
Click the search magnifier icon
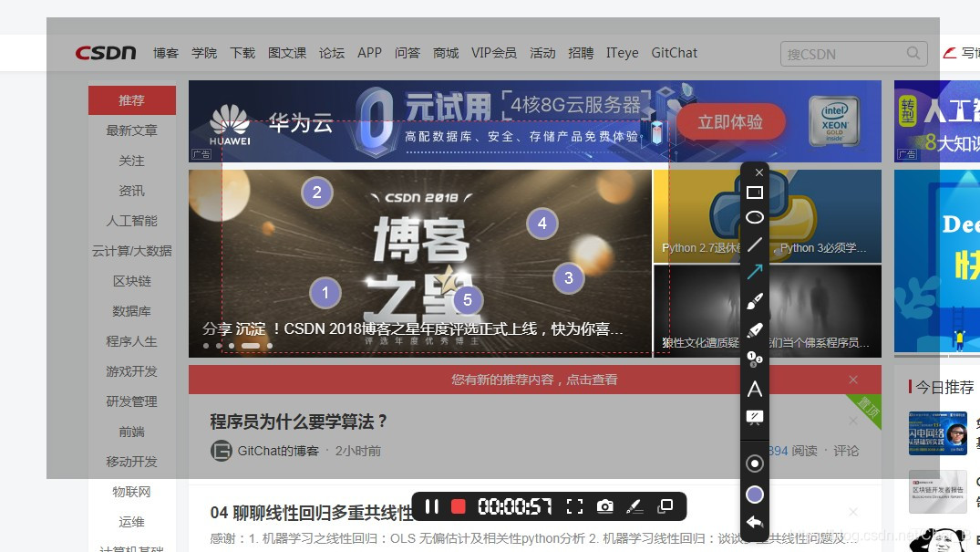pos(913,53)
